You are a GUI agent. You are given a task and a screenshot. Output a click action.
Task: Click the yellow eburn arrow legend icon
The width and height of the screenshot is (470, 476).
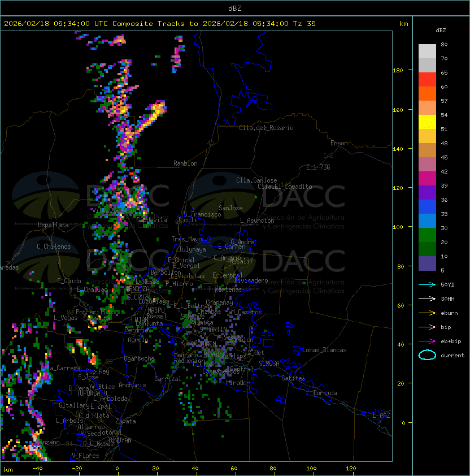[427, 313]
